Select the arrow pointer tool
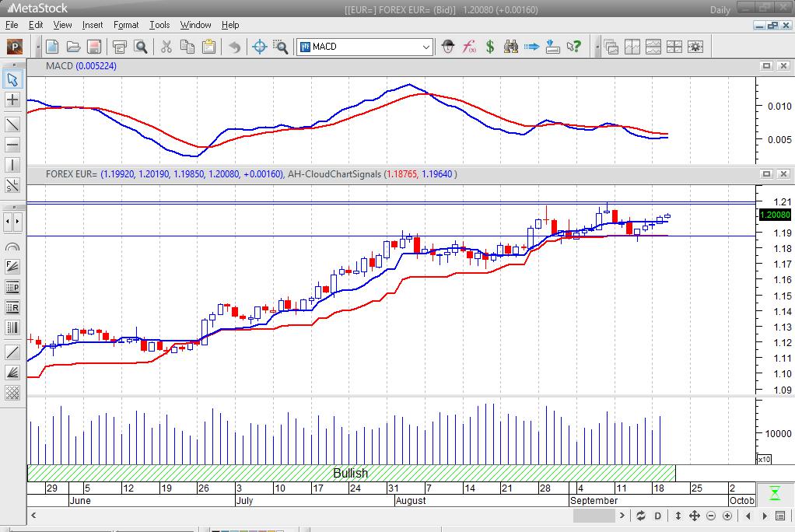Screen dimensions: 795x532 (x=11, y=79)
